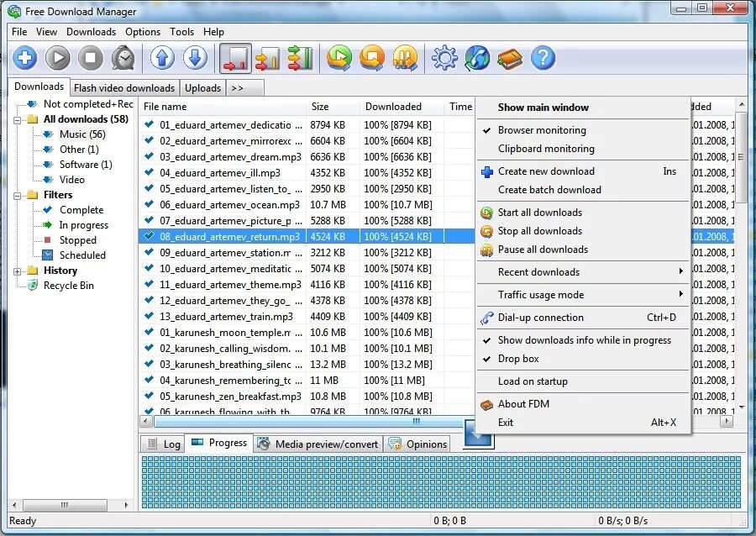Select light traffic mode toolbar icon
Image resolution: width=756 pixels, height=536 pixels.
point(236,58)
